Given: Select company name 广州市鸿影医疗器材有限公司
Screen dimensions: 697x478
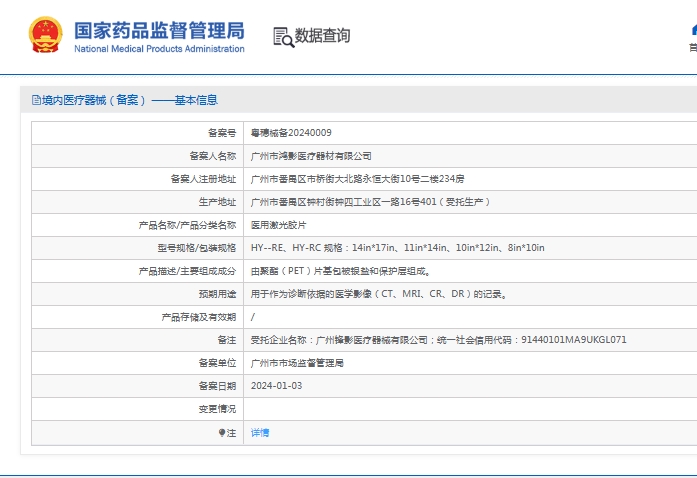Looking at the screenshot, I should 311,156.
